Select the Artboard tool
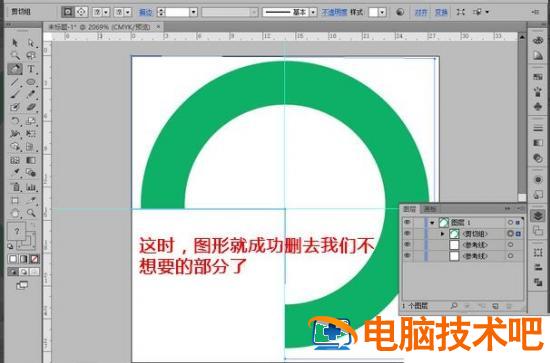This screenshot has width=550, height=363. pyautogui.click(x=15, y=201)
